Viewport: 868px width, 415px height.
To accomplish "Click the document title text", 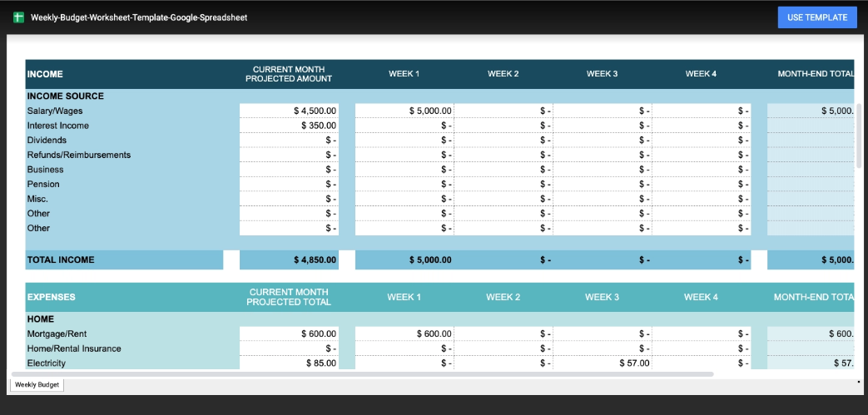I will (x=138, y=17).
